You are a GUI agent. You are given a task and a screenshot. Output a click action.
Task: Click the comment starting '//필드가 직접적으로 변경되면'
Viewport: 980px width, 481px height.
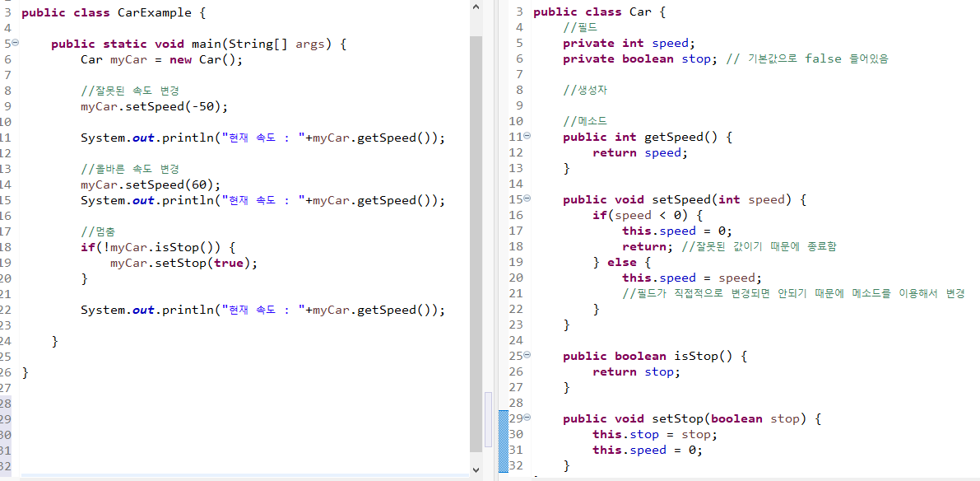793,293
